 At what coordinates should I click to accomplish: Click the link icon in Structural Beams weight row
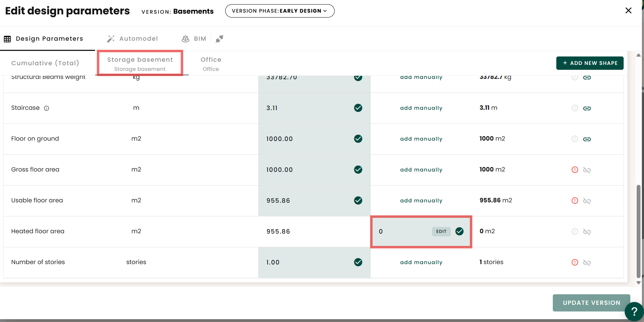(x=587, y=78)
